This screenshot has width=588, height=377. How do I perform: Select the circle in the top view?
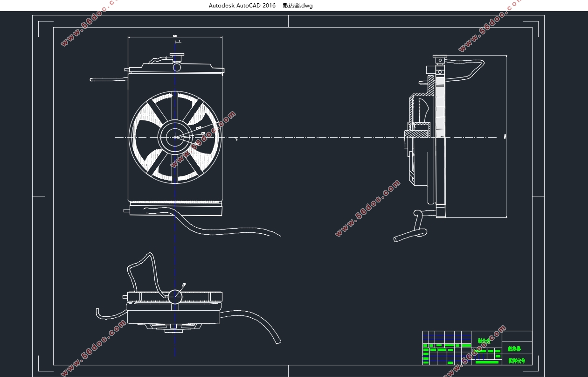click(175, 297)
